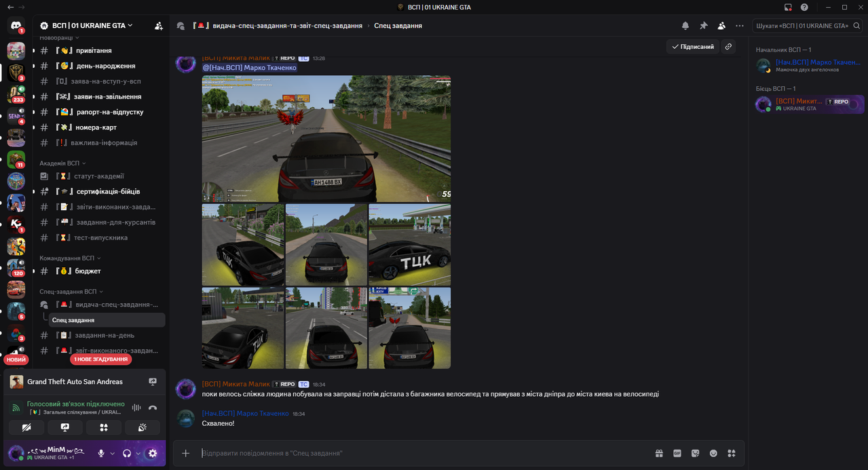The image size is (868, 470).
Task: Open headphone output options chevron
Action: tap(138, 453)
